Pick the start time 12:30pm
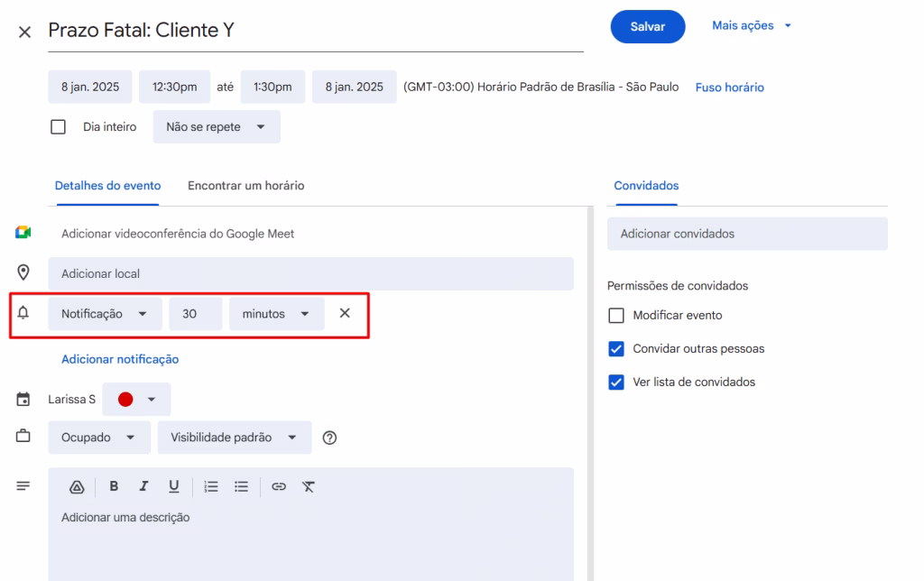 pos(174,87)
